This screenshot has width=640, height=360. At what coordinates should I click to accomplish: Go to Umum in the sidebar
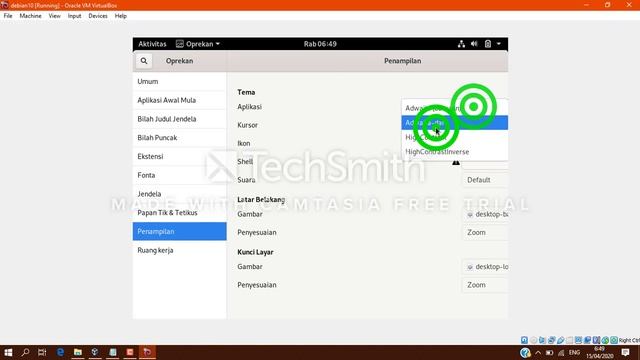click(x=180, y=82)
